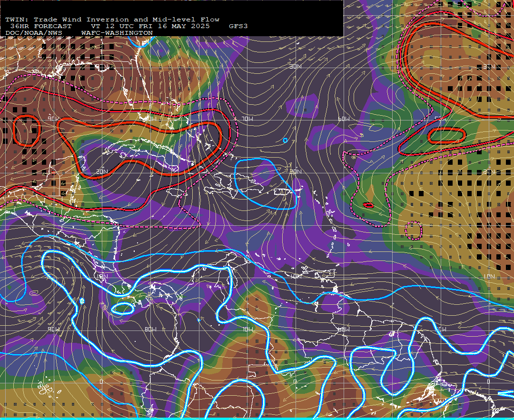Click the '20N' label near the Yucatan coast

coord(102,171)
